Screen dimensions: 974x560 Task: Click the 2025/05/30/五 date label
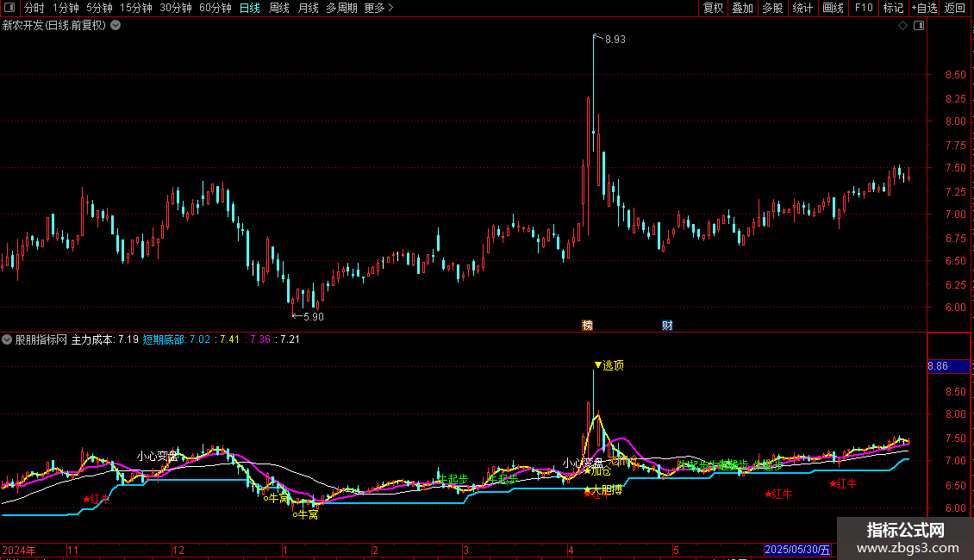coord(797,550)
